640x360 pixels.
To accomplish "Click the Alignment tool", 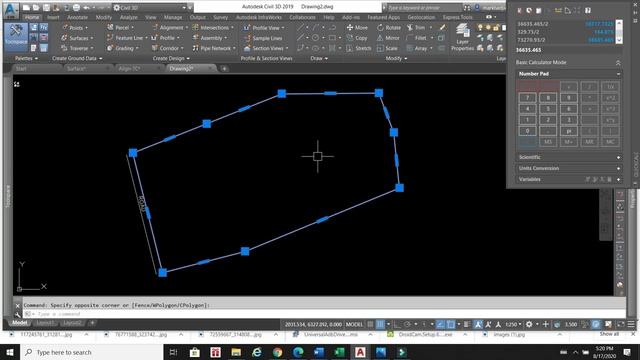I will coord(170,27).
